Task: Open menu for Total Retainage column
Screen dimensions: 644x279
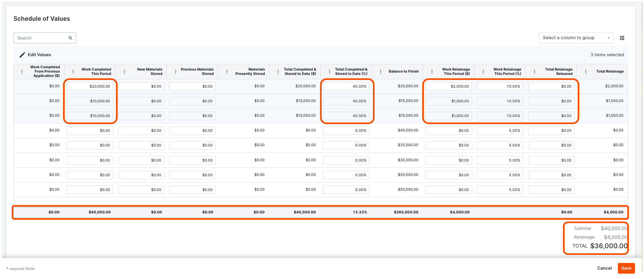Action: coord(586,72)
